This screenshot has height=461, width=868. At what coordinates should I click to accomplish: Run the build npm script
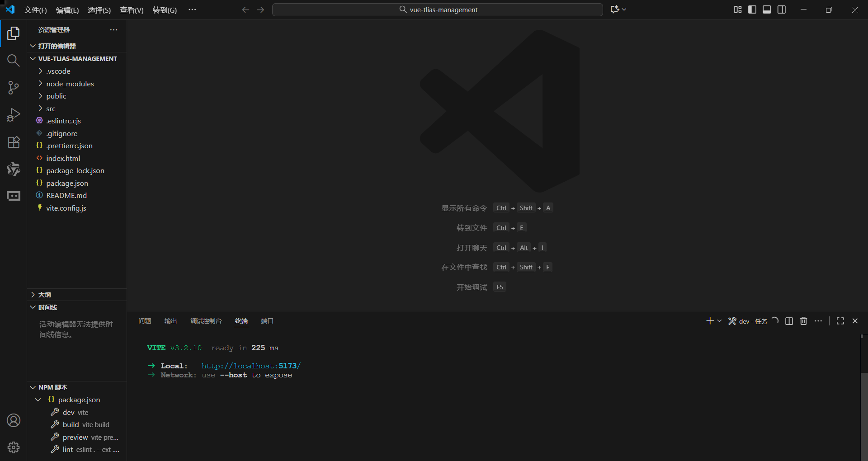point(77,425)
